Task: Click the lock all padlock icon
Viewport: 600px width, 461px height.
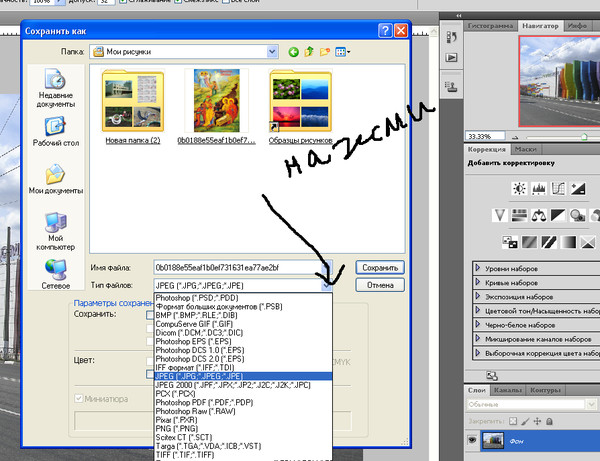Action: click(549, 421)
